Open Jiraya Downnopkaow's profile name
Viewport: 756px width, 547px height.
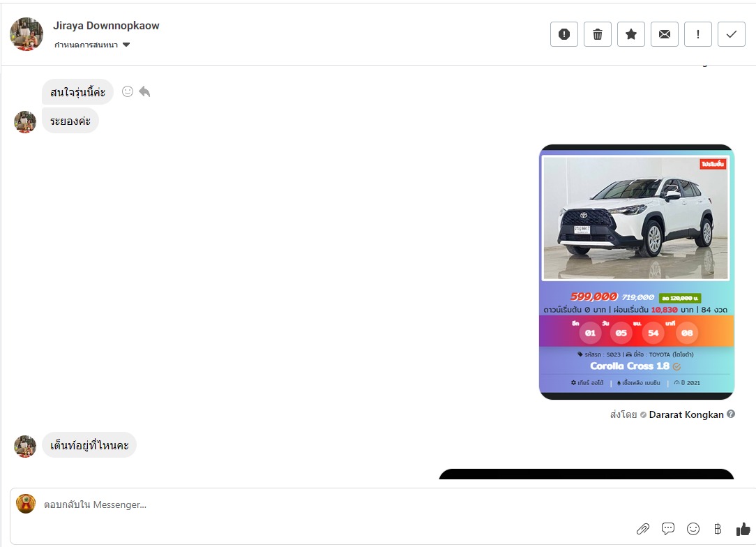106,26
